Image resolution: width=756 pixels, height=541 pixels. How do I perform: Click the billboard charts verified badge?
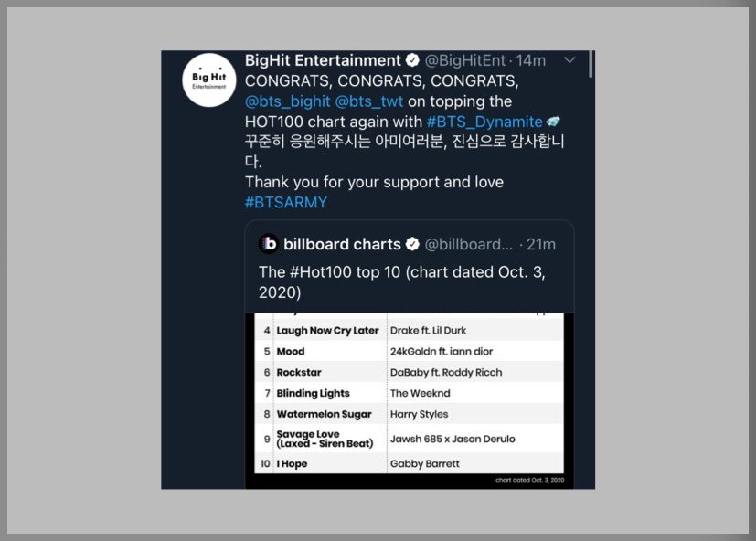click(412, 245)
